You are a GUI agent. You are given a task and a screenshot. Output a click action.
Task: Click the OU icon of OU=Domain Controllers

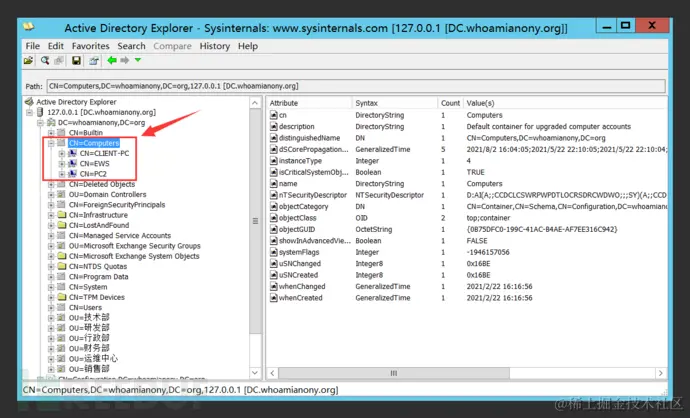[62, 194]
